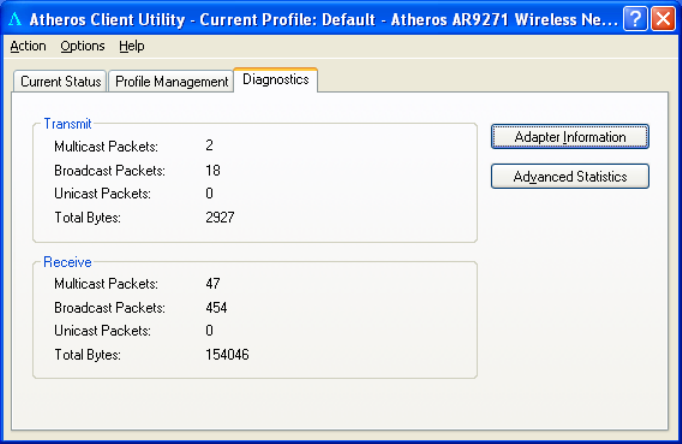Click Transmit Multicast Packets value 2

pyautogui.click(x=209, y=145)
